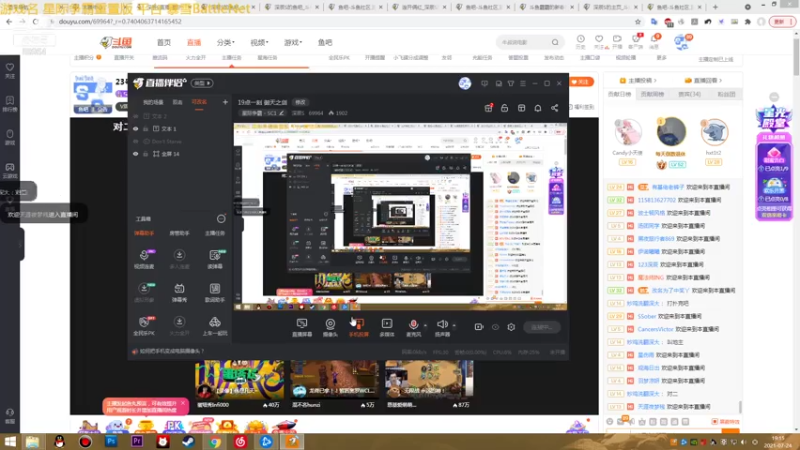Open the 直播伴侣 hamburger menu
The width and height of the screenshot is (800, 450).
pos(522,83)
